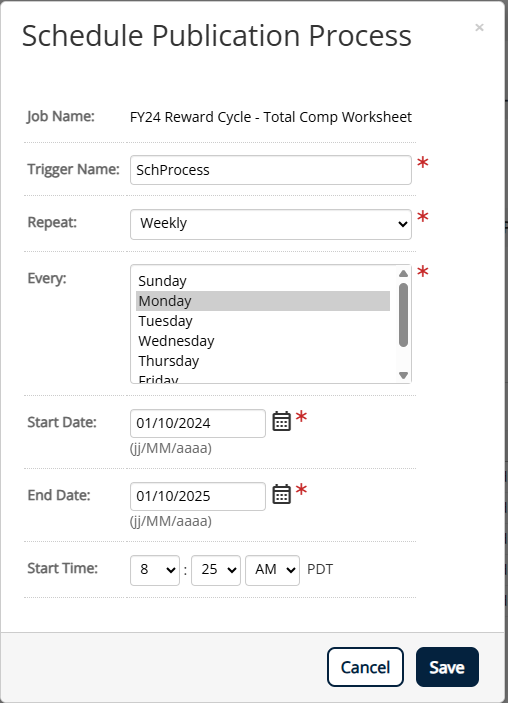Click the Cancel button

(365, 667)
